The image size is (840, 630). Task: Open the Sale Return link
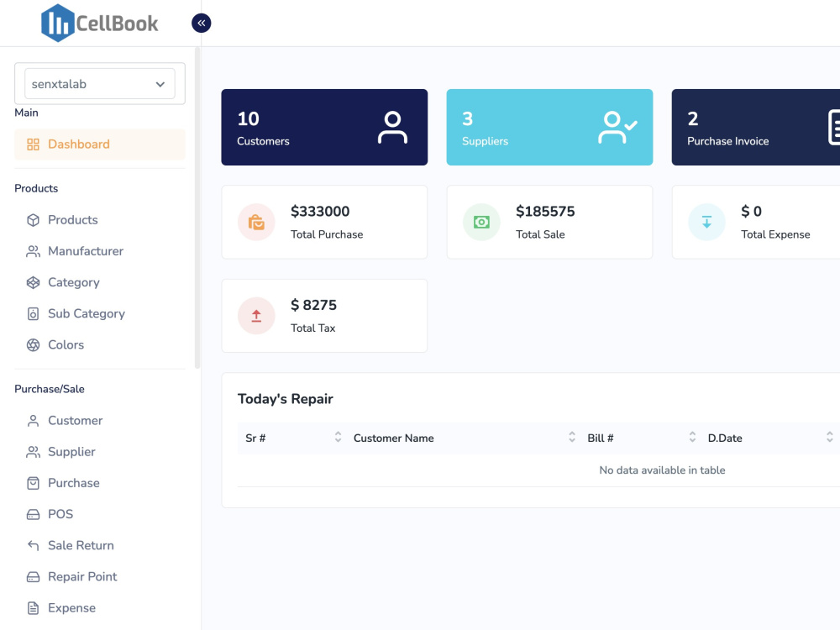(81, 545)
